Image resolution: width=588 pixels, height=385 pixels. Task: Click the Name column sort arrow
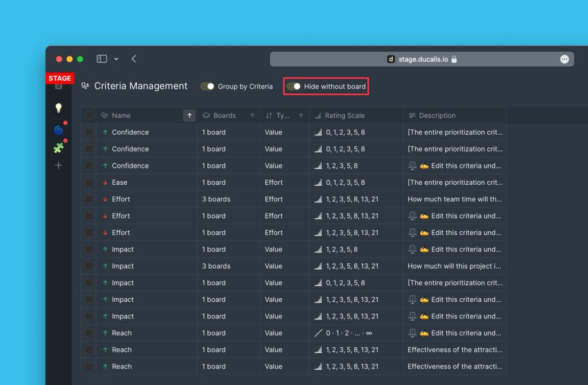(189, 115)
